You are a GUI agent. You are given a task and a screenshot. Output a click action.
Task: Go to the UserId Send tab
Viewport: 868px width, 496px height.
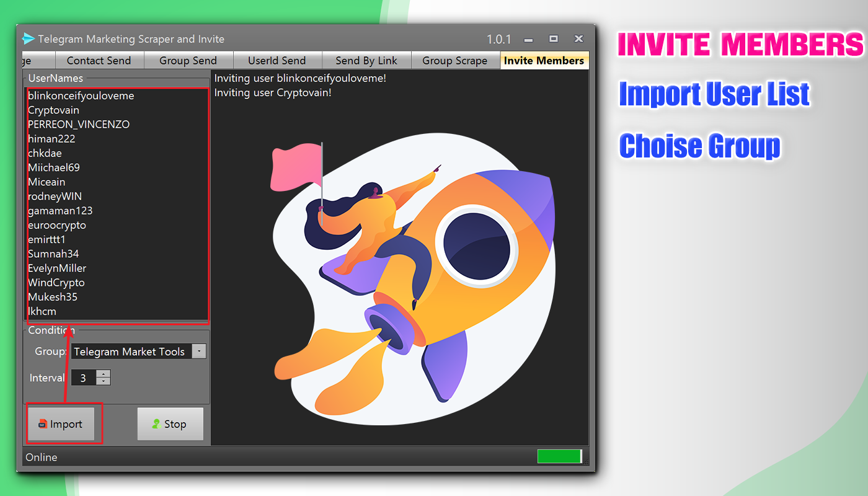(x=277, y=60)
